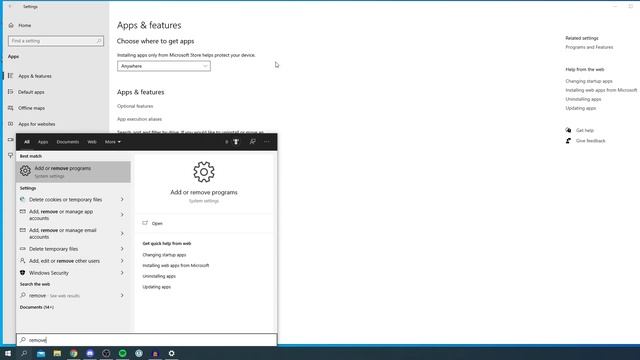Open Updating apps in search quick help
The image size is (640, 360).
(156, 287)
